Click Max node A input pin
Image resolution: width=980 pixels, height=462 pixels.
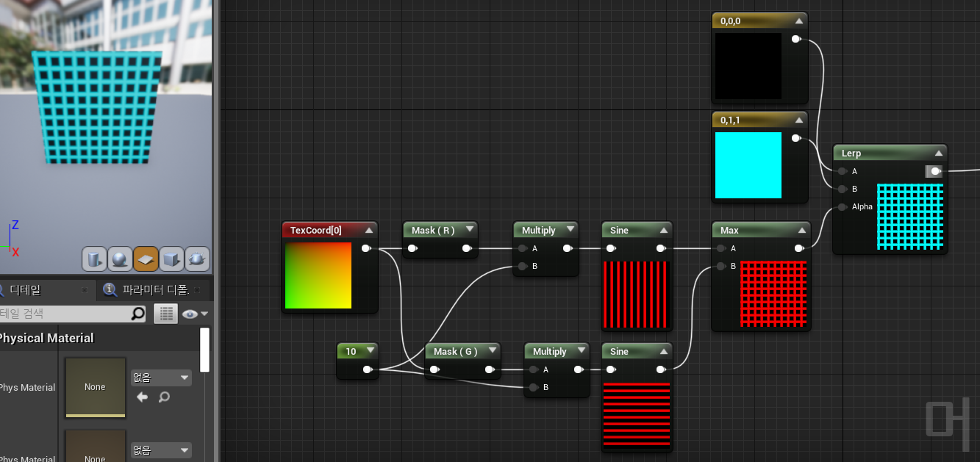[721, 248]
